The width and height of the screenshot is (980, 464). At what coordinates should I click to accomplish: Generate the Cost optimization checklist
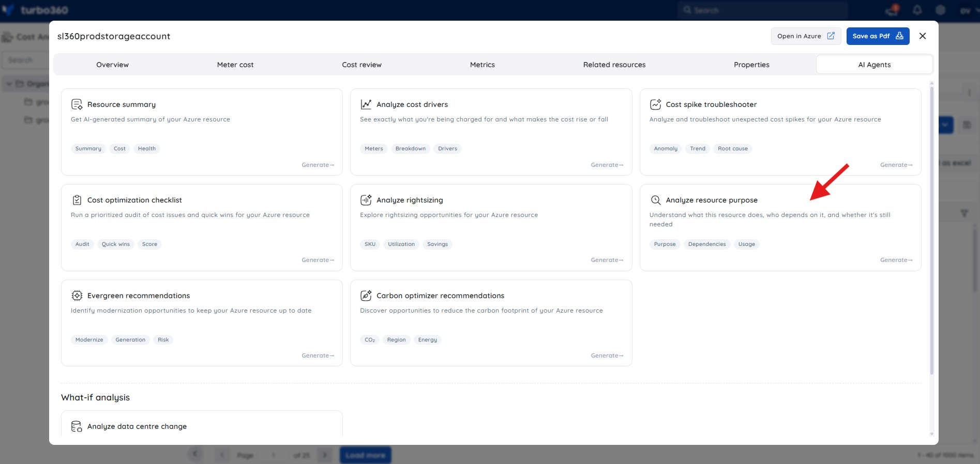pos(318,260)
